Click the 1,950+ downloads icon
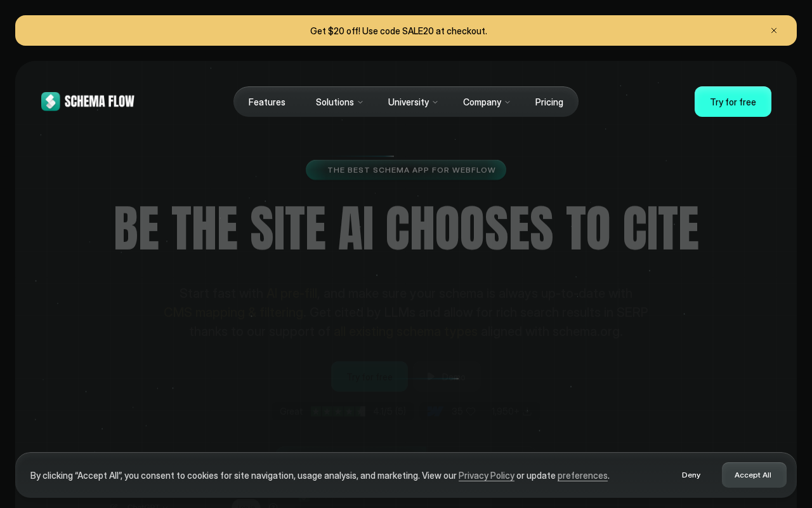Viewport: 812px width, 508px height. click(x=527, y=411)
